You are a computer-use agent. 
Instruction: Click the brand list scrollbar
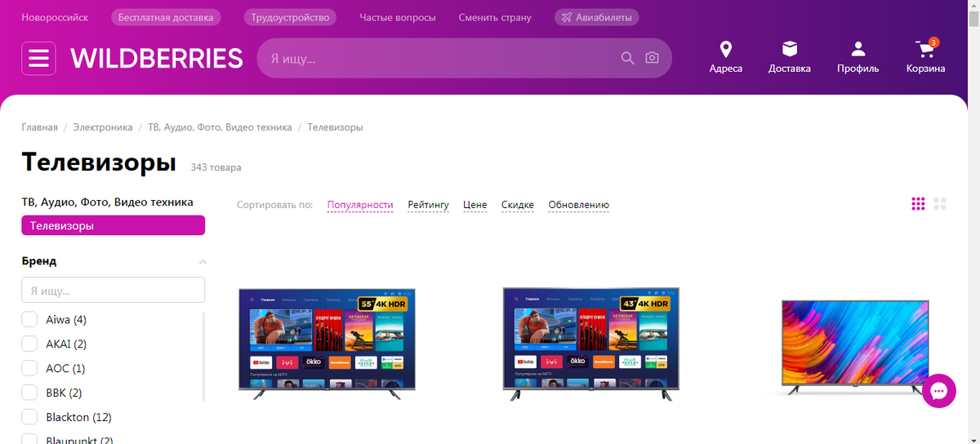[x=203, y=357]
